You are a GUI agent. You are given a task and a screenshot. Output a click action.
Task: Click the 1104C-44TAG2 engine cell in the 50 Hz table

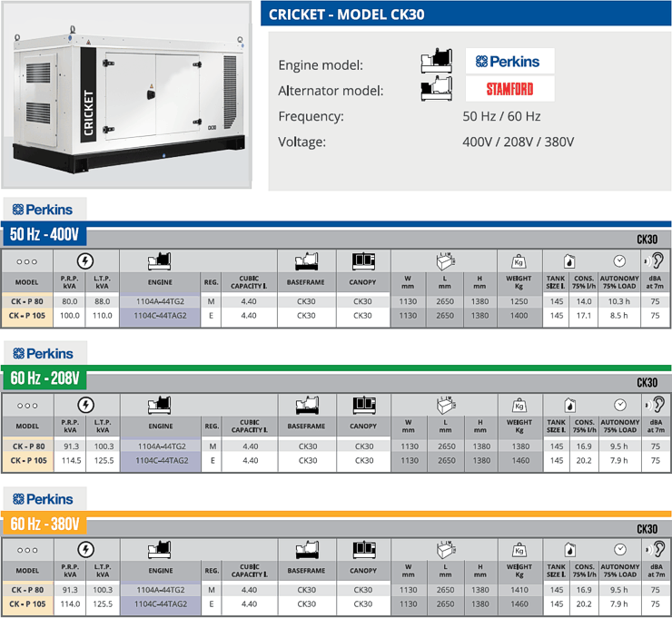point(160,316)
